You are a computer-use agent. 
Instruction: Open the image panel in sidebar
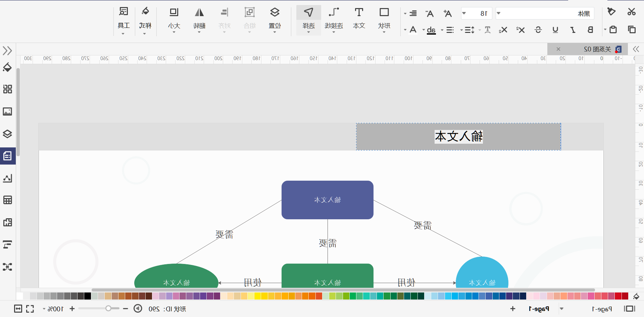pos(7,111)
